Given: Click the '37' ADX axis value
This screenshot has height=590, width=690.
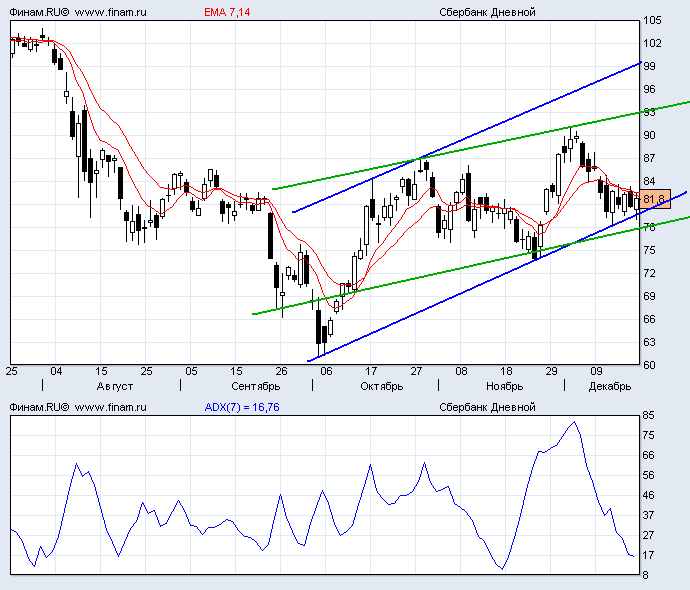Looking at the screenshot, I should [649, 515].
